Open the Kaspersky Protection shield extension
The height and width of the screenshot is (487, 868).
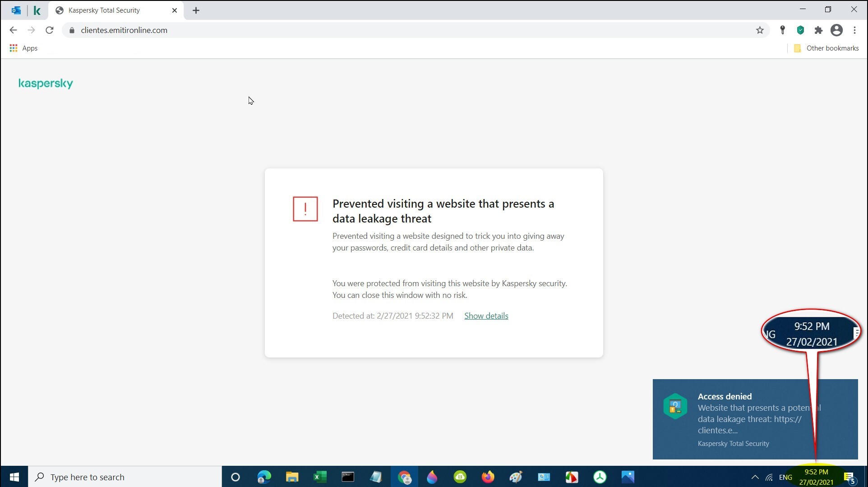point(800,30)
